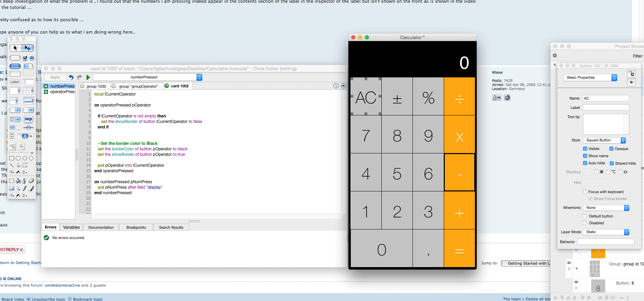Screen dimensions: 644x301
Task: Select the slider control in tools palette
Action: [x=28, y=128]
